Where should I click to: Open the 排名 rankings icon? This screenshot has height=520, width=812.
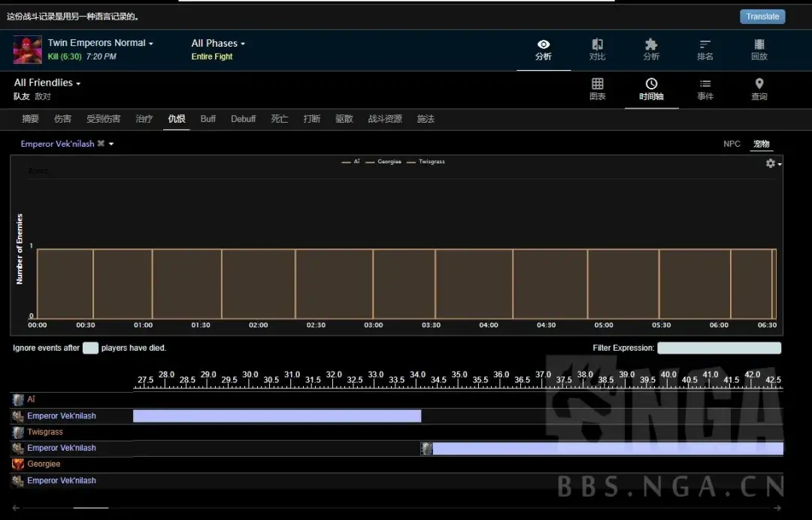pyautogui.click(x=705, y=50)
